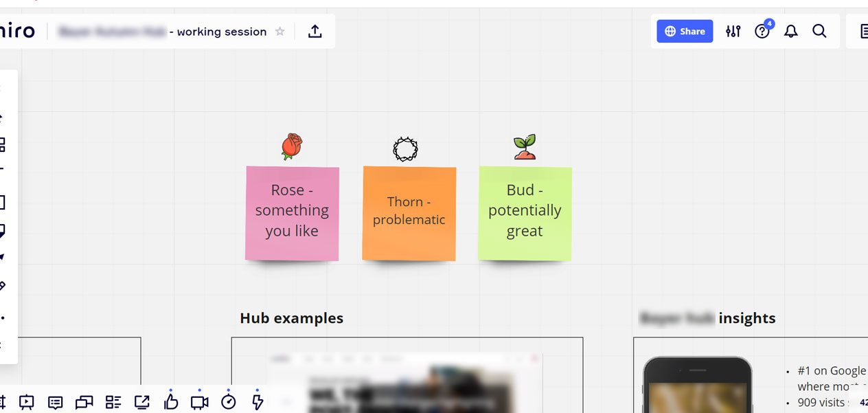Search the board with magnifier icon
Image resolution: width=868 pixels, height=413 pixels.
coord(819,32)
